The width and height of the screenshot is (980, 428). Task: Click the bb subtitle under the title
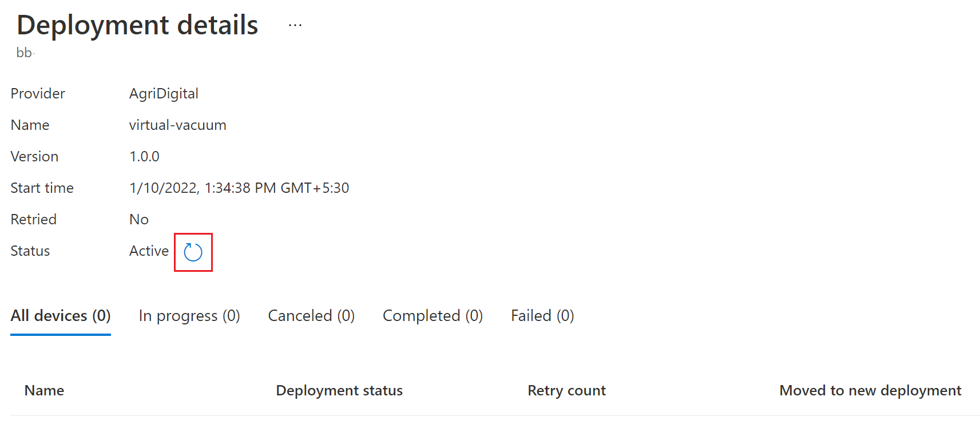pyautogui.click(x=24, y=53)
